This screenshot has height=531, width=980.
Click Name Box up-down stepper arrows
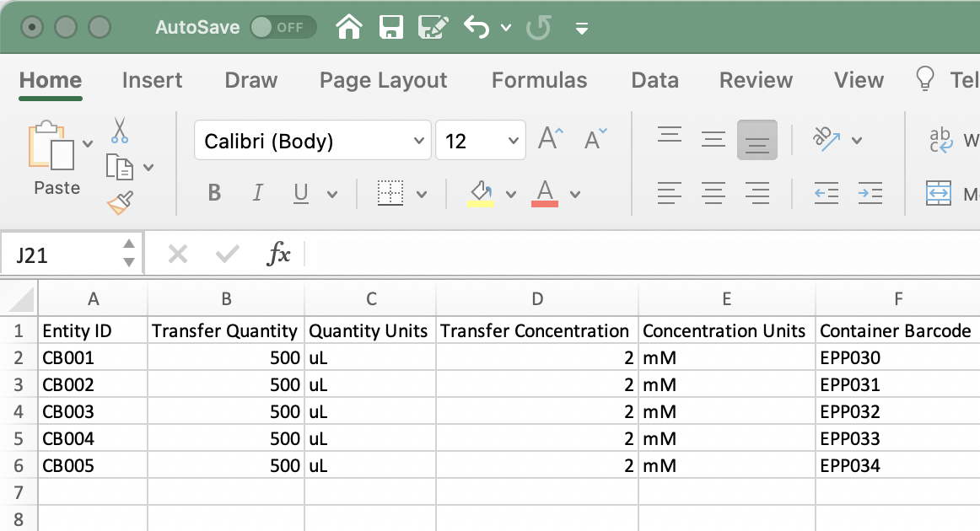point(129,253)
